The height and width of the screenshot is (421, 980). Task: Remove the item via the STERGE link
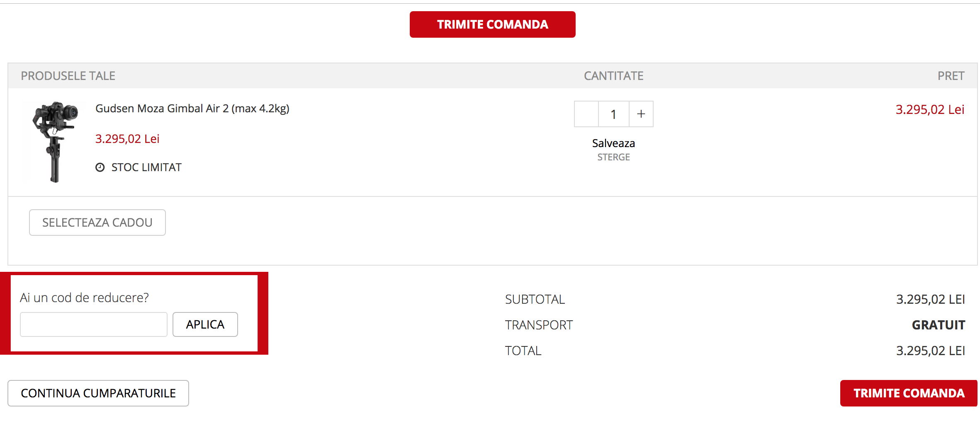pyautogui.click(x=613, y=157)
